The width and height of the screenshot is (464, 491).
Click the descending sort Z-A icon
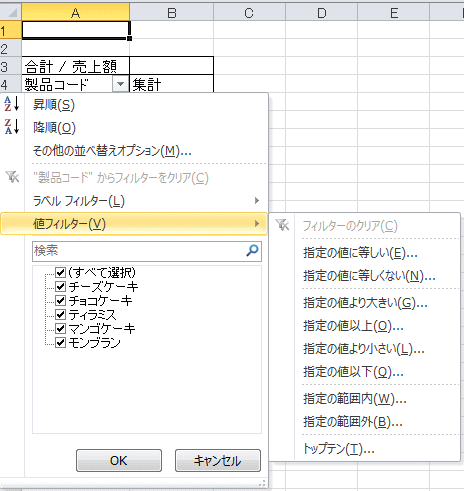12,127
